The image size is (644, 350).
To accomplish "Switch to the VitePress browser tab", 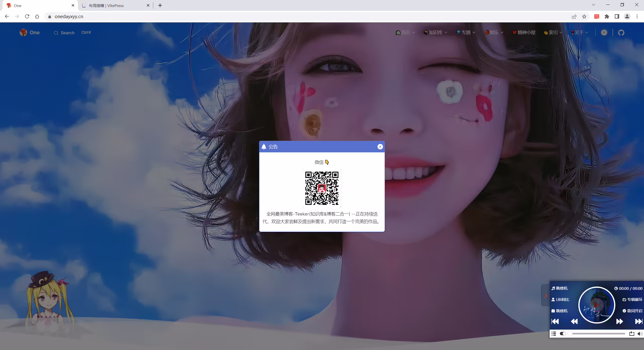I will tap(116, 6).
